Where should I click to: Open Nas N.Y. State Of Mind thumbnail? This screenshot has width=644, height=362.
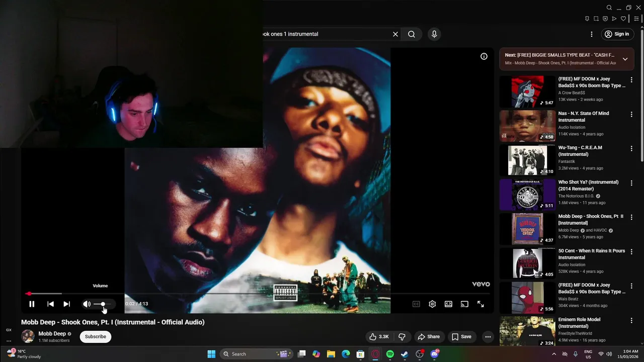[x=527, y=126]
